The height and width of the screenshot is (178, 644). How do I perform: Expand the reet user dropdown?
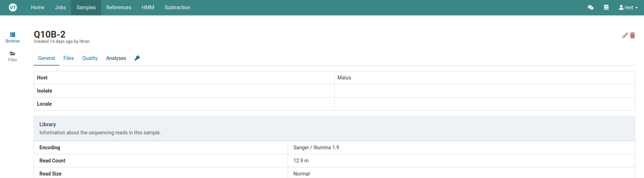click(628, 7)
